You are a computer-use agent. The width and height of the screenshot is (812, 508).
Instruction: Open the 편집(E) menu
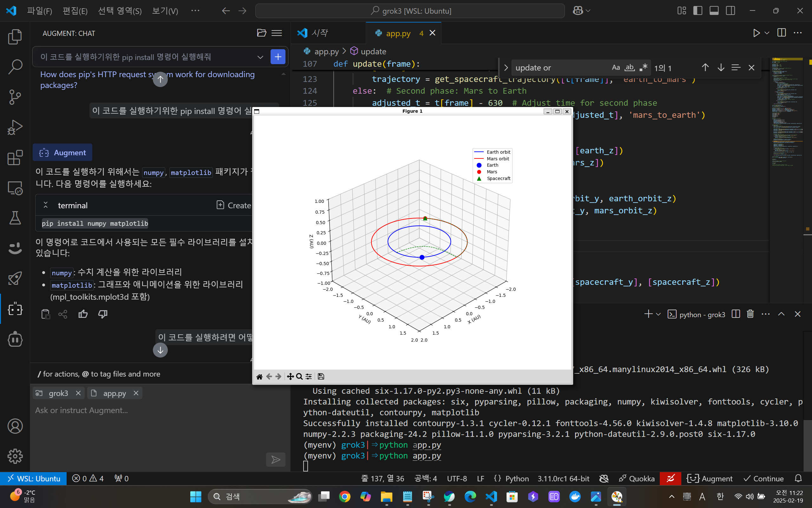(x=75, y=11)
